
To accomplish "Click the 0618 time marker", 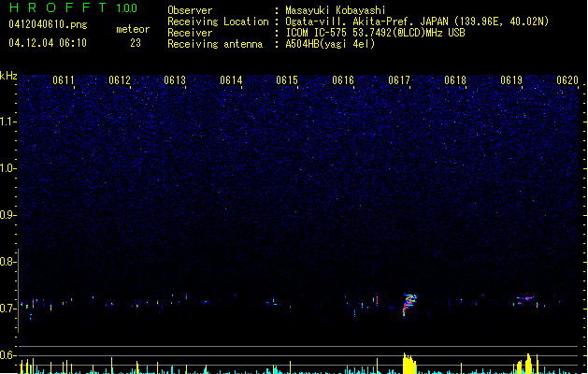I will tap(455, 80).
